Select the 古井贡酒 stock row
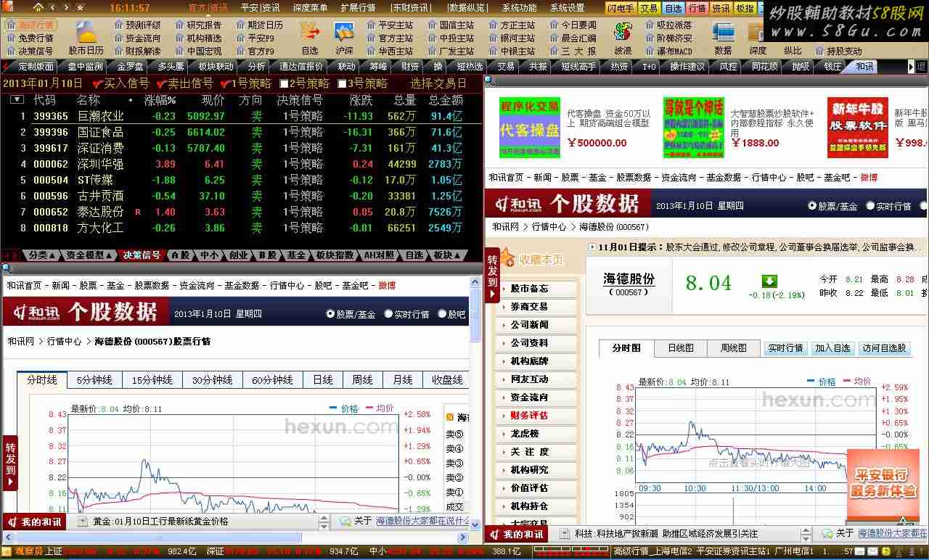This screenshot has height=560, width=929. (242, 196)
